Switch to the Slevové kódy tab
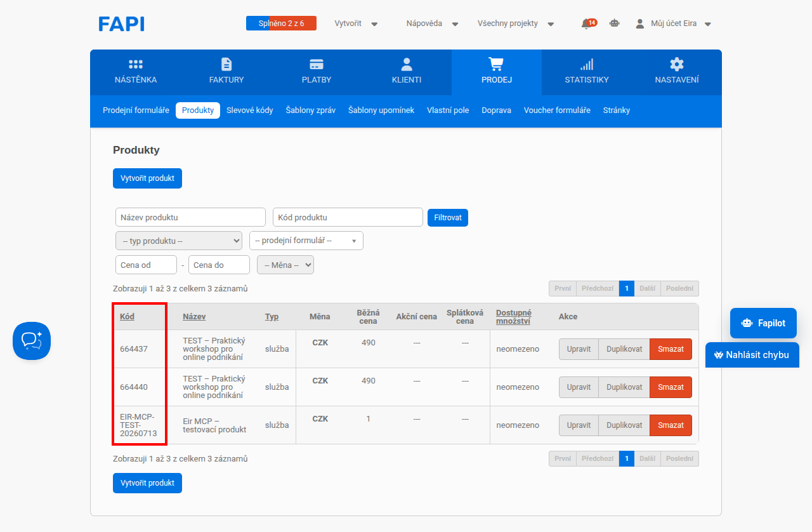Image resolution: width=812 pixels, height=532 pixels. pyautogui.click(x=250, y=110)
